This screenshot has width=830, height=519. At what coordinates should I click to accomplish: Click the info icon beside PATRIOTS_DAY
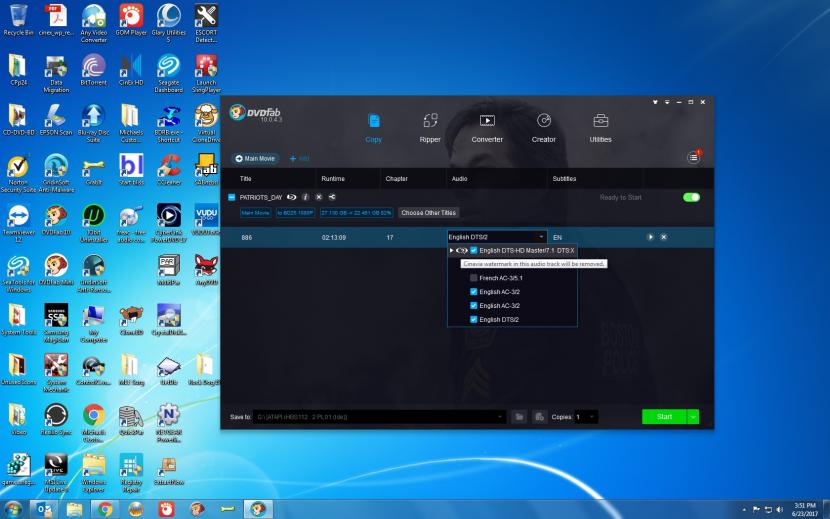click(305, 197)
